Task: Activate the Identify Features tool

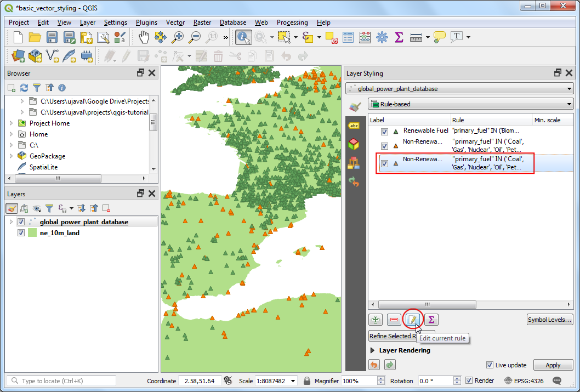Action: (243, 37)
